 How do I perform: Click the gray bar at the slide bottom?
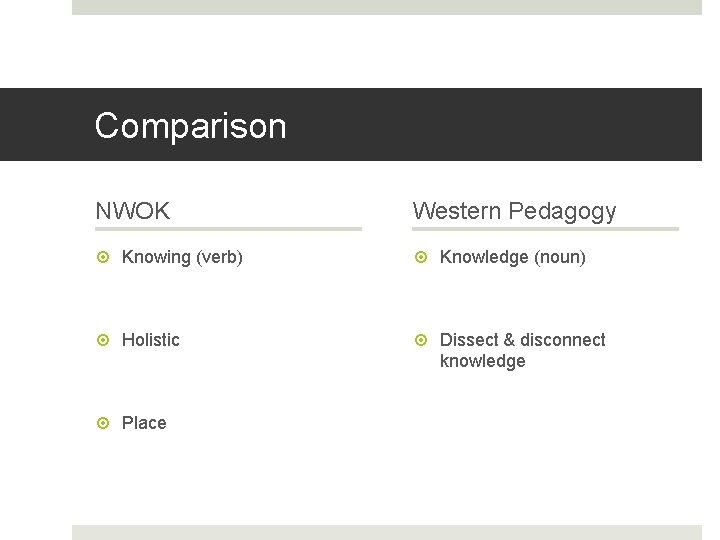click(387, 532)
